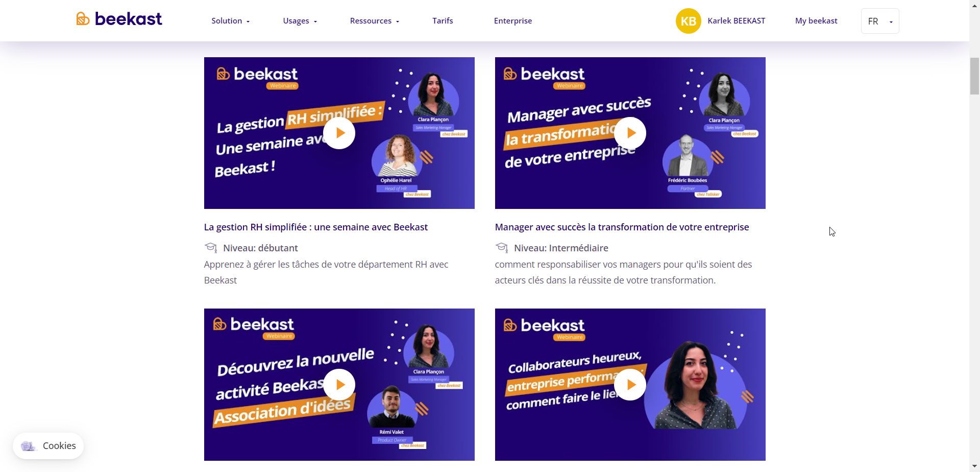This screenshot has width=980, height=472.
Task: Play the Manager avec succès webinar video
Action: (630, 133)
